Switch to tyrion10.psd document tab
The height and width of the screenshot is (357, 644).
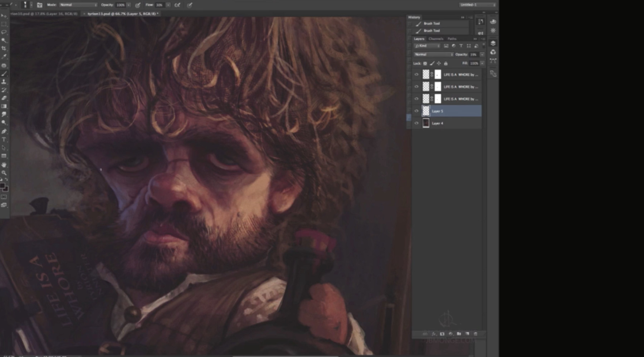[x=44, y=14]
